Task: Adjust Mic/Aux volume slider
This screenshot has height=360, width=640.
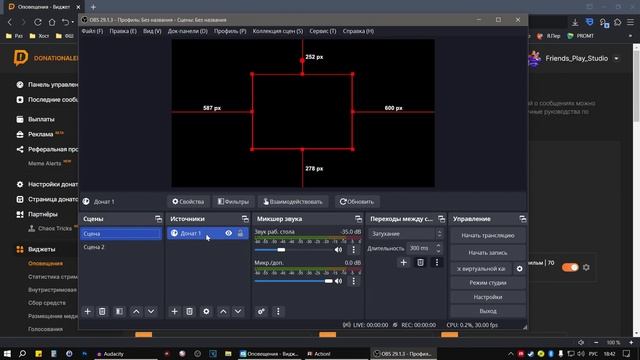Action: click(328, 281)
